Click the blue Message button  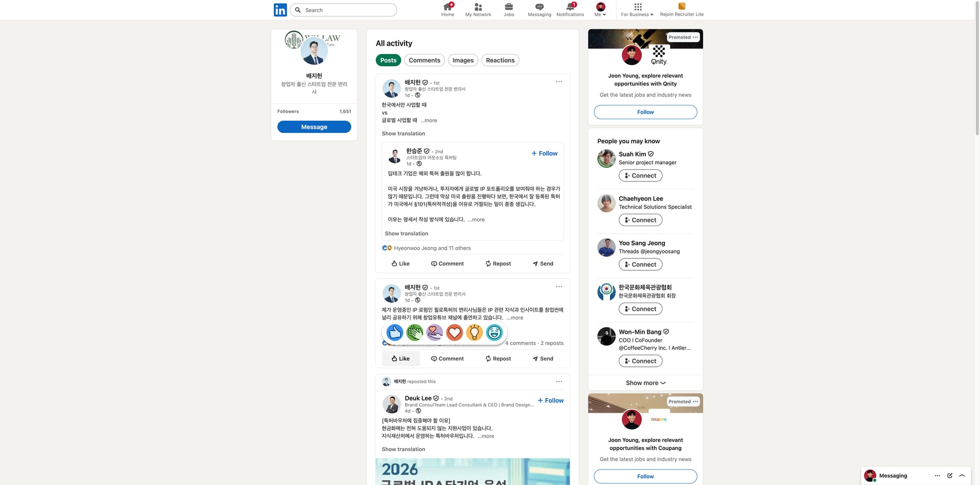pos(314,127)
